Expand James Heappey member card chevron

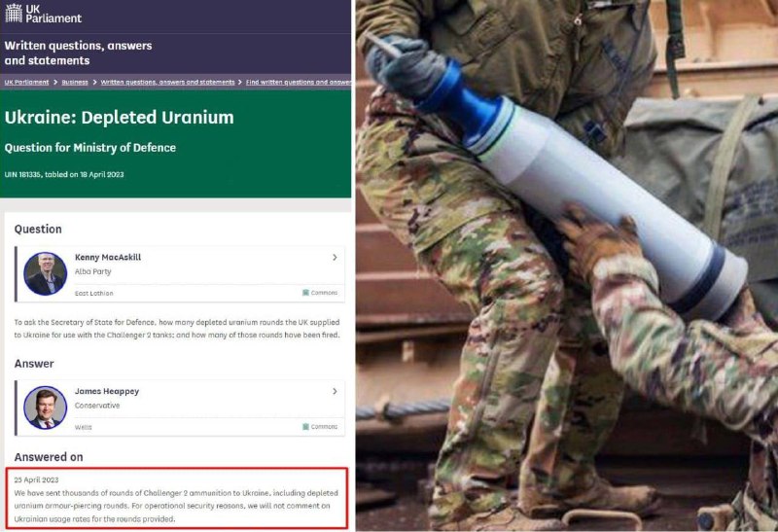click(x=335, y=391)
